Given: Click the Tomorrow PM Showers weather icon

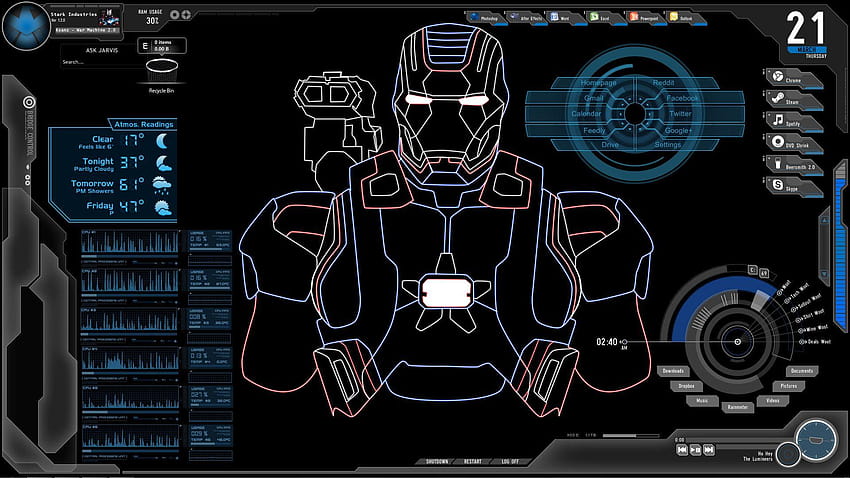Looking at the screenshot, I should (x=162, y=185).
